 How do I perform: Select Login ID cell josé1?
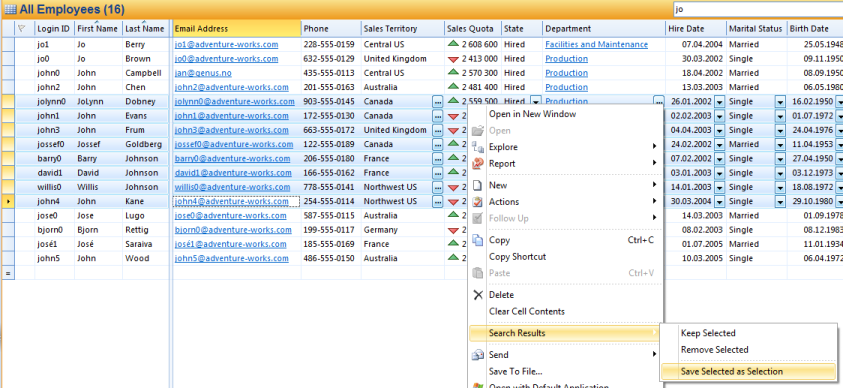pos(54,244)
